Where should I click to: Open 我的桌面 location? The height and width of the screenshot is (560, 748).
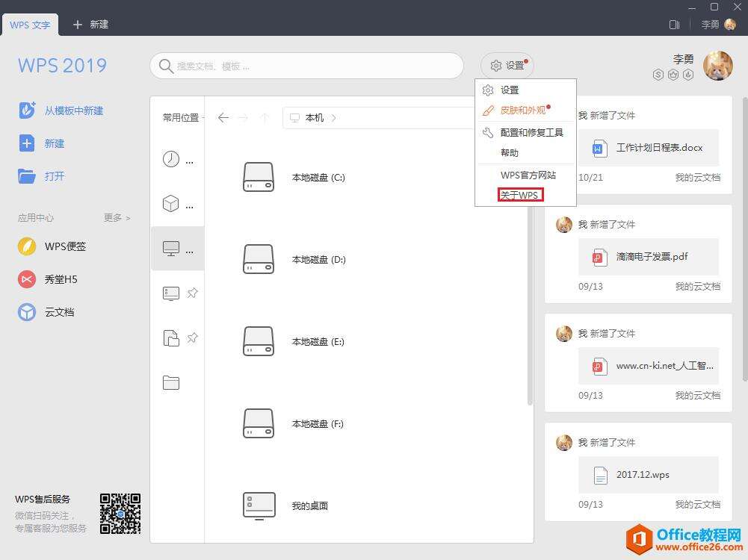[x=285, y=505]
